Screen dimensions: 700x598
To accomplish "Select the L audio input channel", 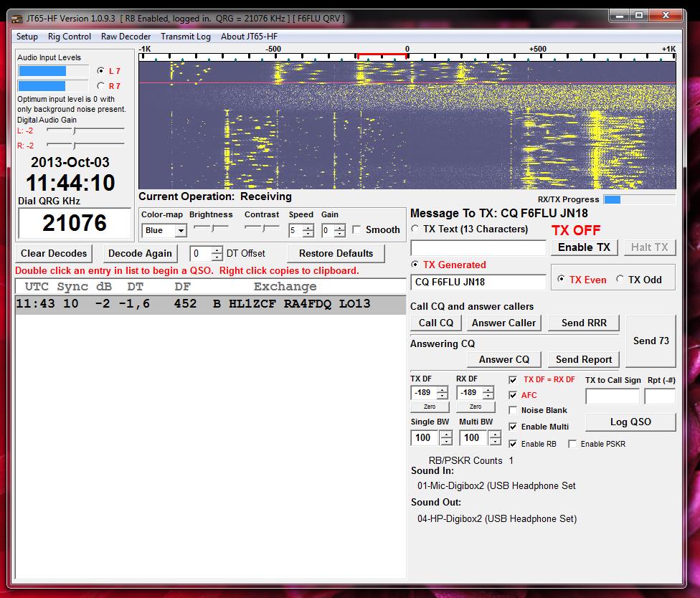I will (101, 70).
